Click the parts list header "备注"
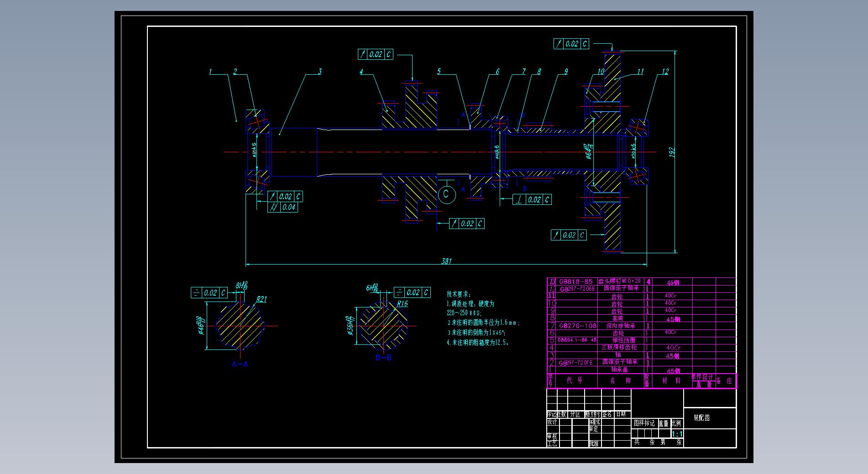 pyautogui.click(x=724, y=380)
